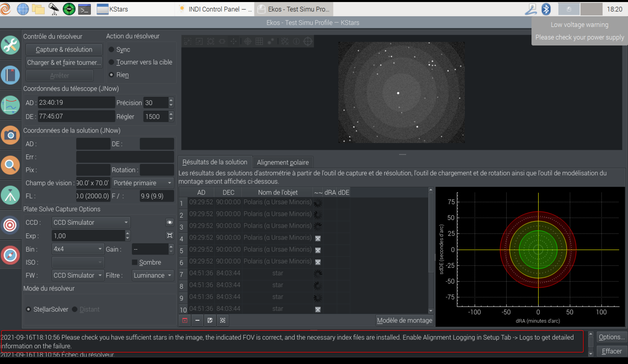
Task: Open the Portée primaire combo box
Action: (x=143, y=183)
